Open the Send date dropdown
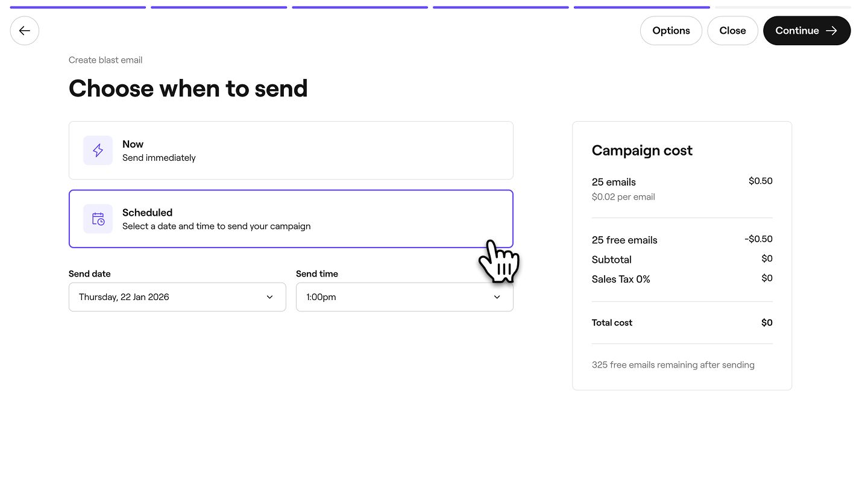Image resolution: width=868 pixels, height=482 pixels. pyautogui.click(x=177, y=297)
